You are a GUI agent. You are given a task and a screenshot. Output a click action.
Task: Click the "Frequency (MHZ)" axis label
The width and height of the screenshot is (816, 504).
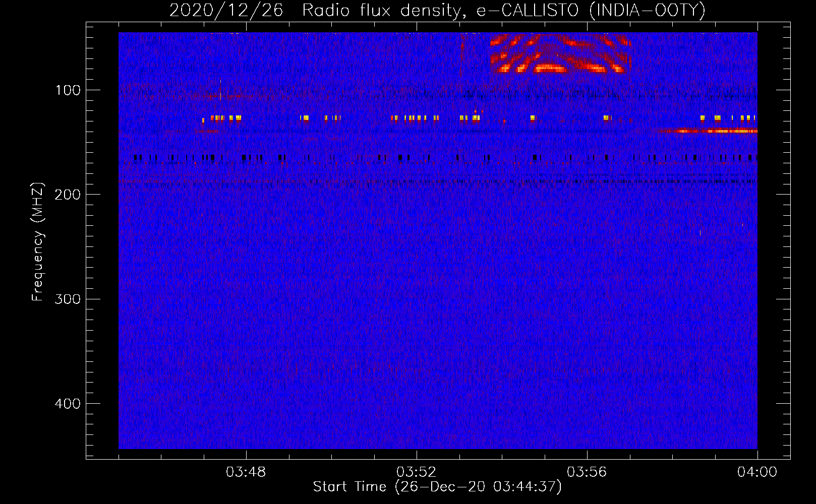(x=38, y=241)
